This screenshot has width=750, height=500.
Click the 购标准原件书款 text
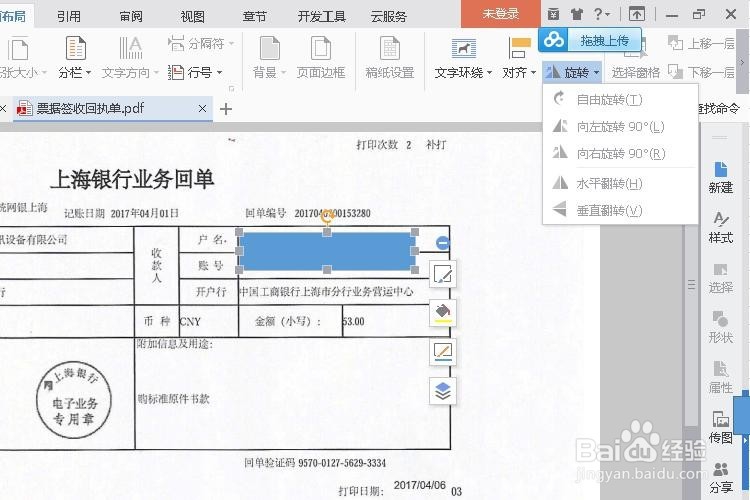[x=173, y=399]
